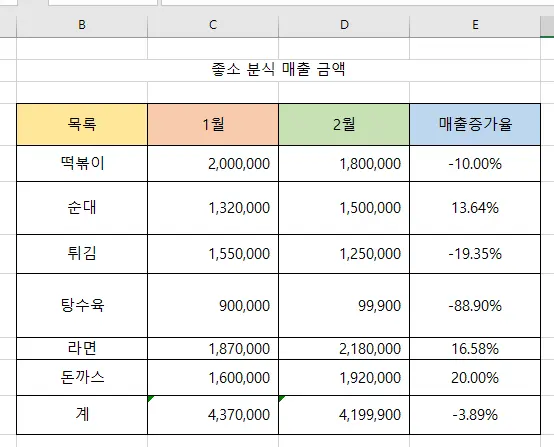Click the '계' total row label
The image size is (554, 447).
pos(82,415)
